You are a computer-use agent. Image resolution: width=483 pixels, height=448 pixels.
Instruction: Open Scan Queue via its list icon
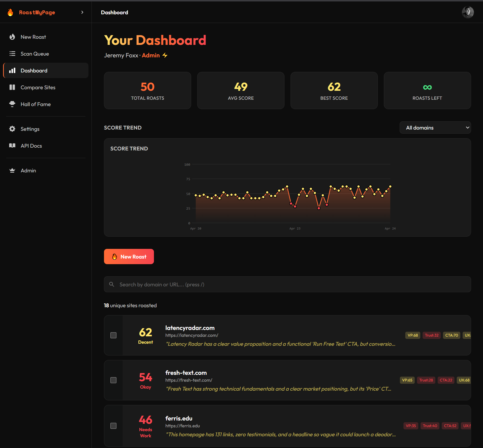click(x=12, y=54)
